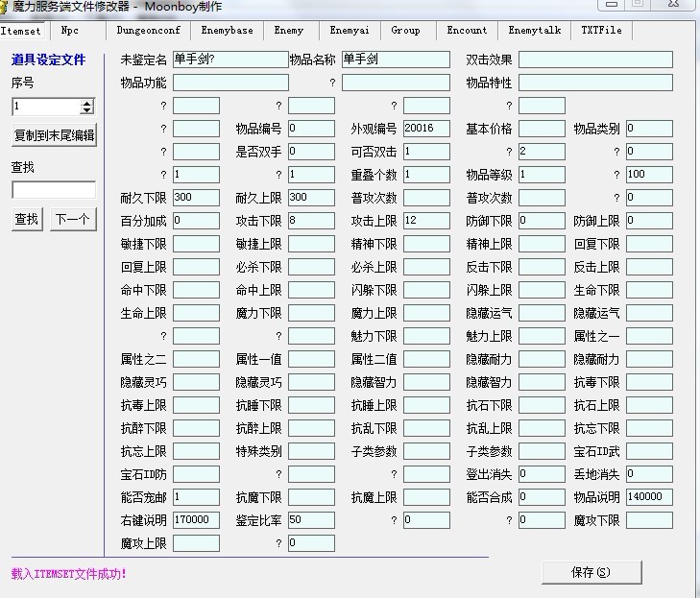Go to the Enemytalk tab
Viewport: 700px width, 598px height.
[534, 31]
